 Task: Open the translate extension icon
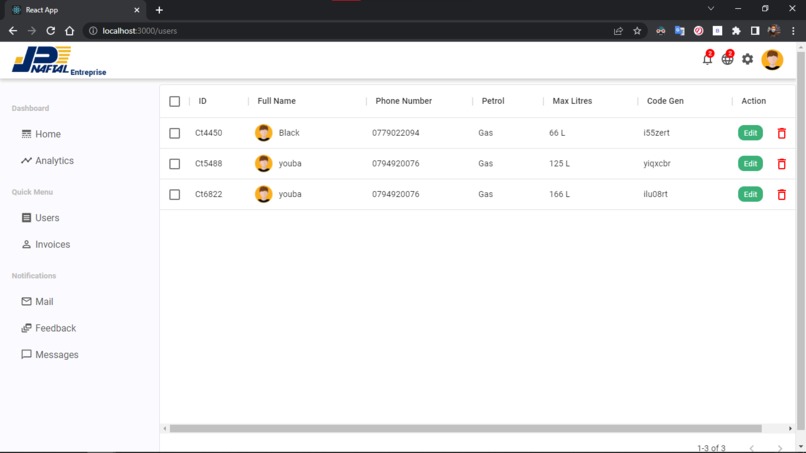[680, 31]
